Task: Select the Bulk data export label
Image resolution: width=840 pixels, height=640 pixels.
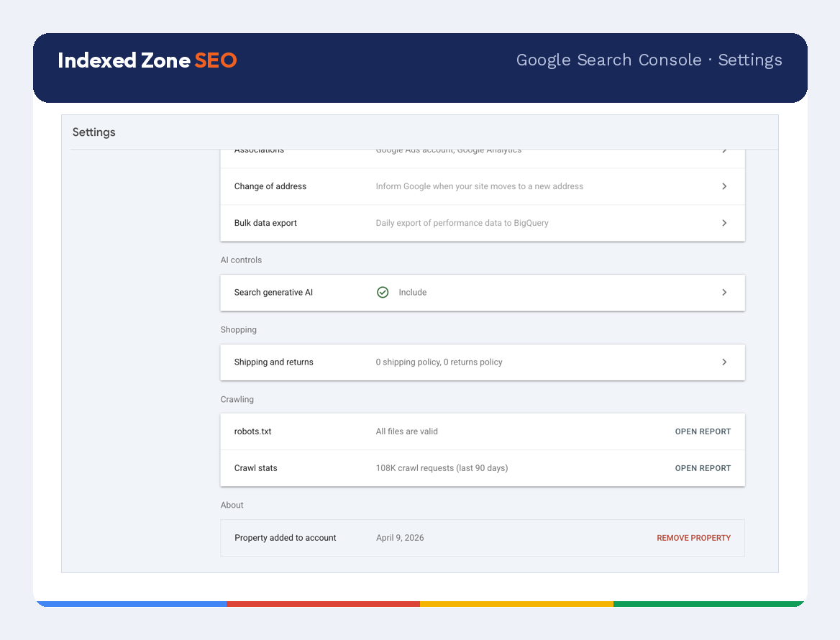Action: (265, 223)
